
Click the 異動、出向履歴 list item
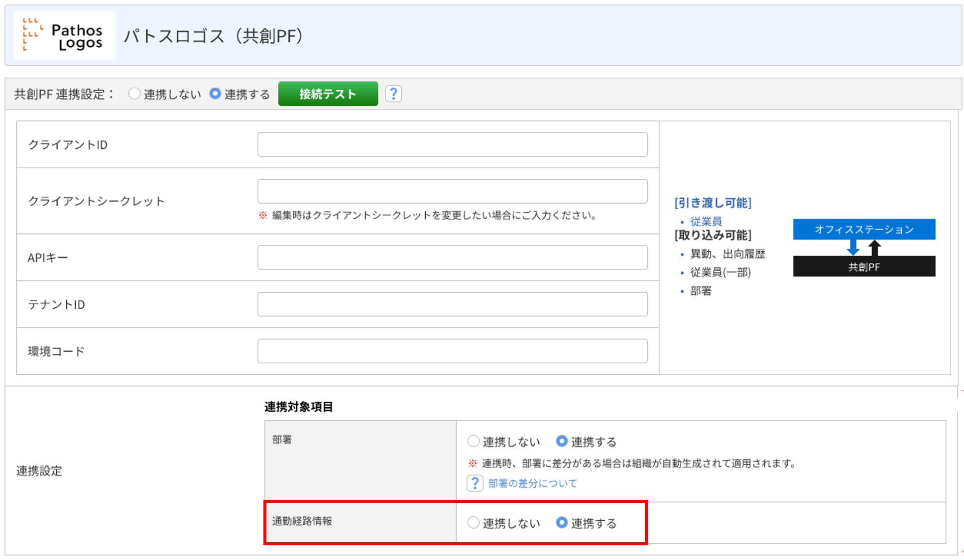pyautogui.click(x=727, y=254)
